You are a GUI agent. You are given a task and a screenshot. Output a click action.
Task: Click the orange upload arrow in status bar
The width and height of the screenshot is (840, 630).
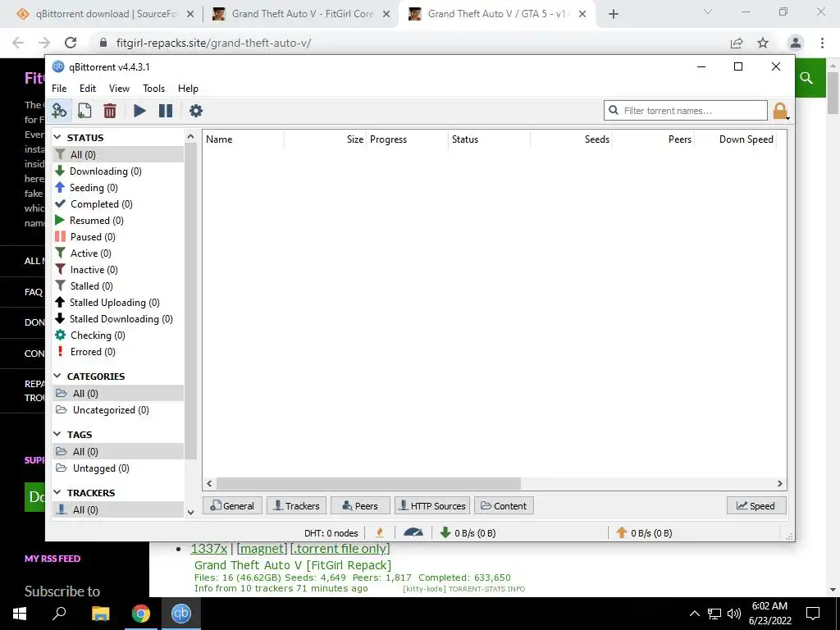[x=622, y=532]
